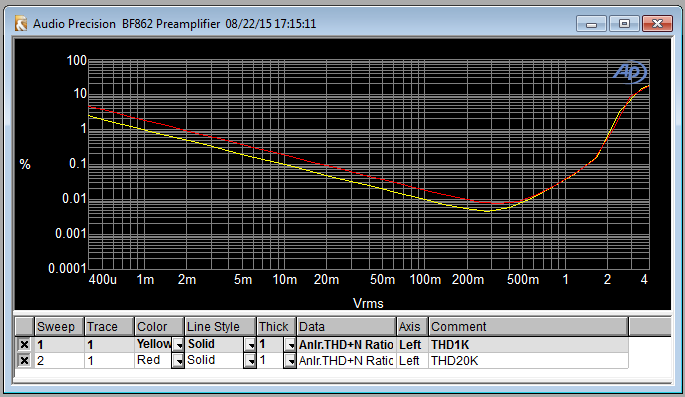This screenshot has width=685, height=397.
Task: Click the Red color cell
Action: (x=153, y=360)
